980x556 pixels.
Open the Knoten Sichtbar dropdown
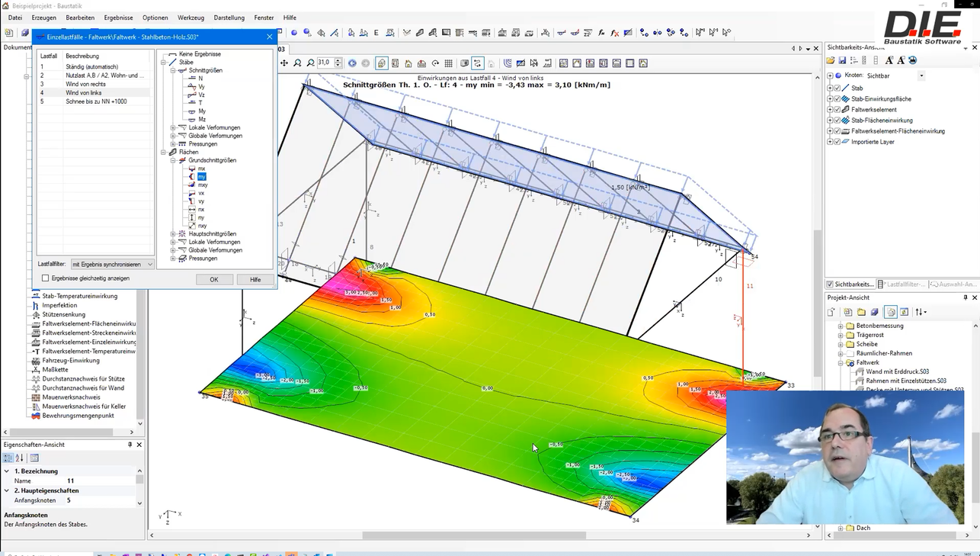[921, 76]
